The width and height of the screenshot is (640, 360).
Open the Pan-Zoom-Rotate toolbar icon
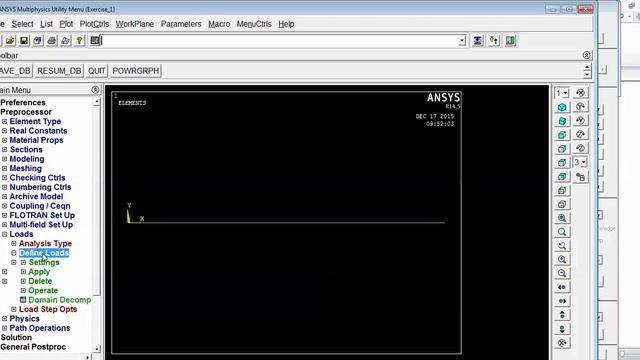(x=38, y=40)
